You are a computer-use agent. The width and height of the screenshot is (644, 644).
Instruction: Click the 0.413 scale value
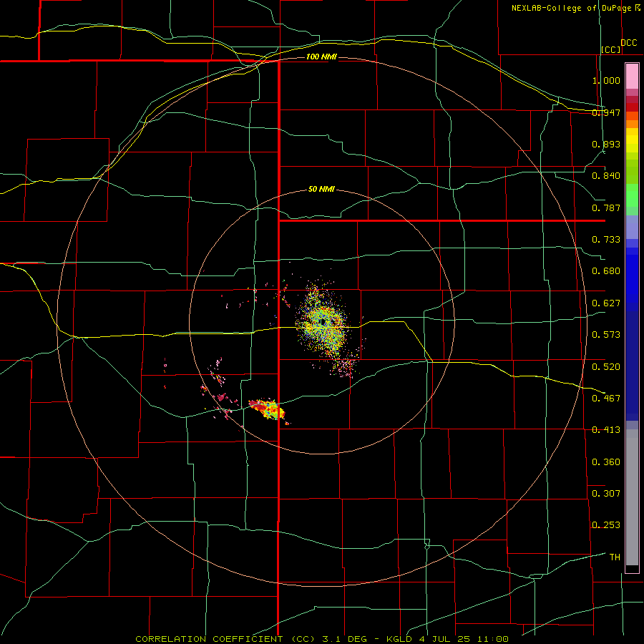[606, 430]
